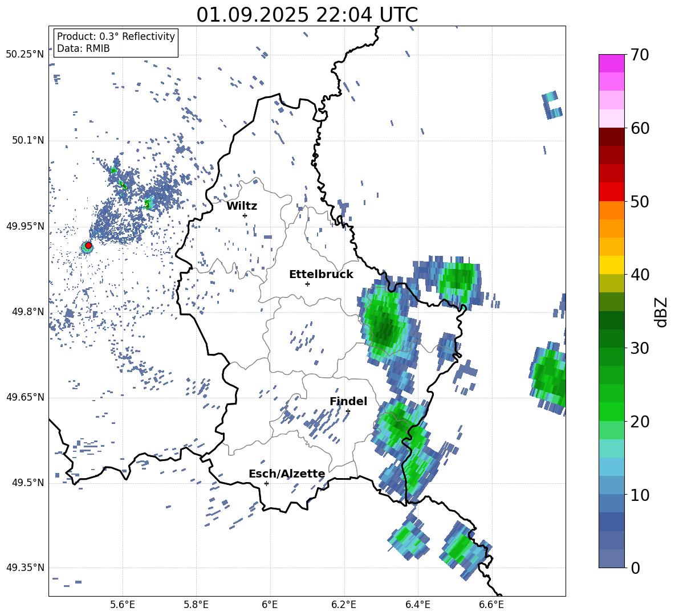The width and height of the screenshot is (675, 616).
Task: Click the 20 tick label on colorbar
Action: (x=639, y=422)
